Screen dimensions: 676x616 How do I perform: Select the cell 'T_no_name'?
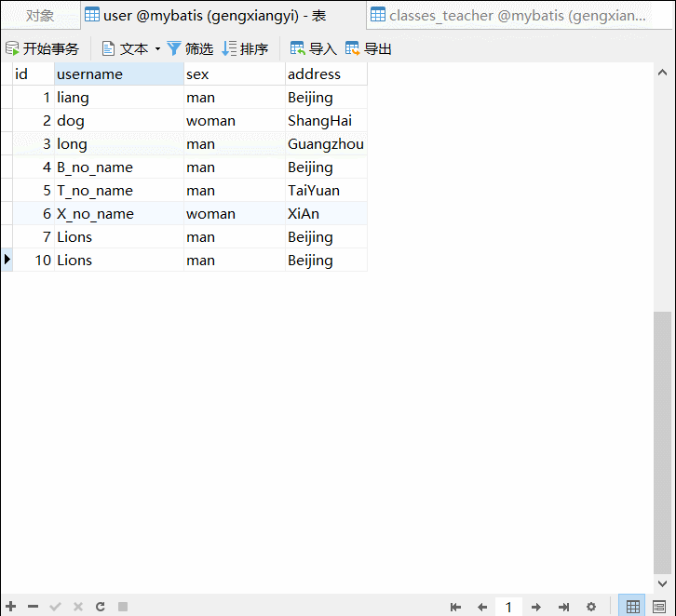tap(119, 191)
